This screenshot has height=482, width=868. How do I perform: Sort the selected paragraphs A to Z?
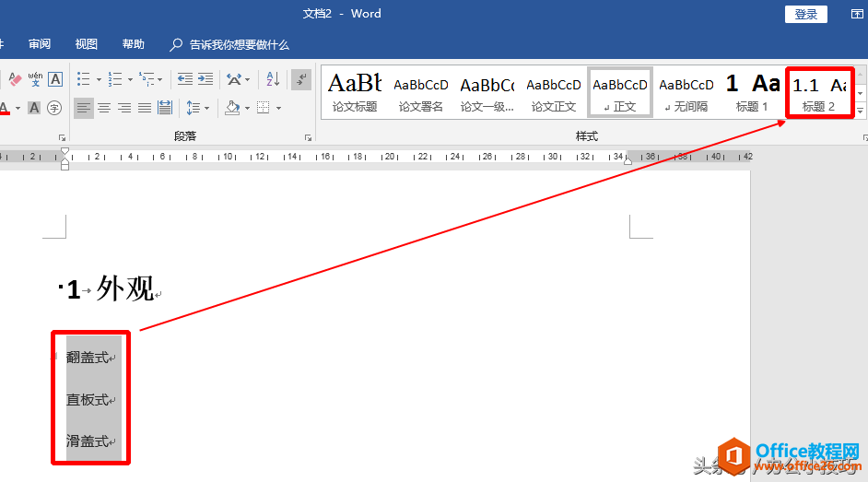273,79
